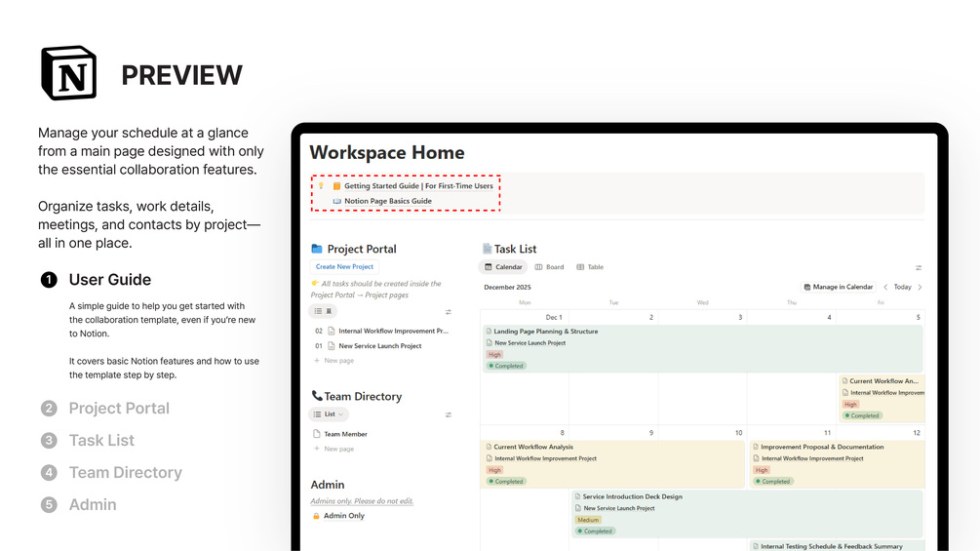The height and width of the screenshot is (551, 980).
Task: Click the Today button
Action: click(x=903, y=288)
